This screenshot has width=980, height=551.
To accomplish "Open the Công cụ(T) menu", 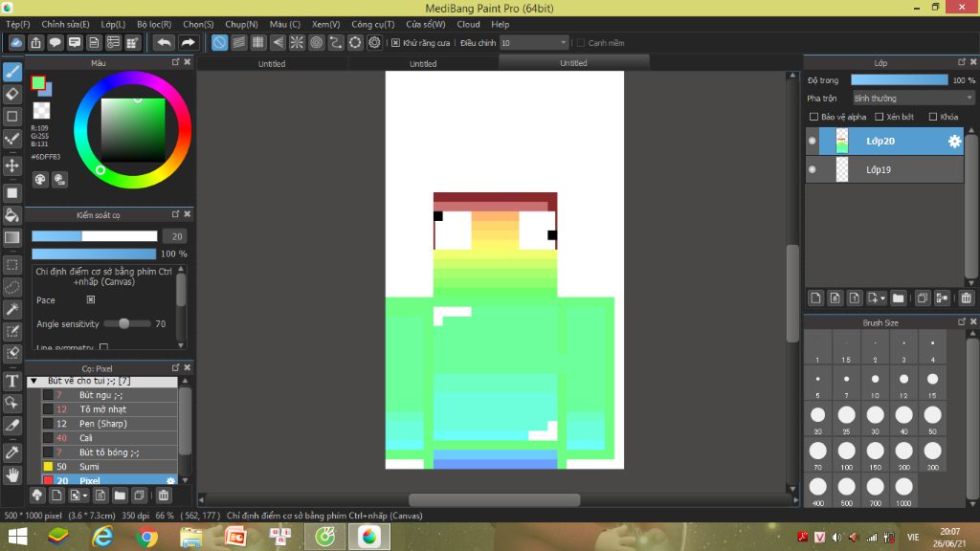I will (x=373, y=24).
